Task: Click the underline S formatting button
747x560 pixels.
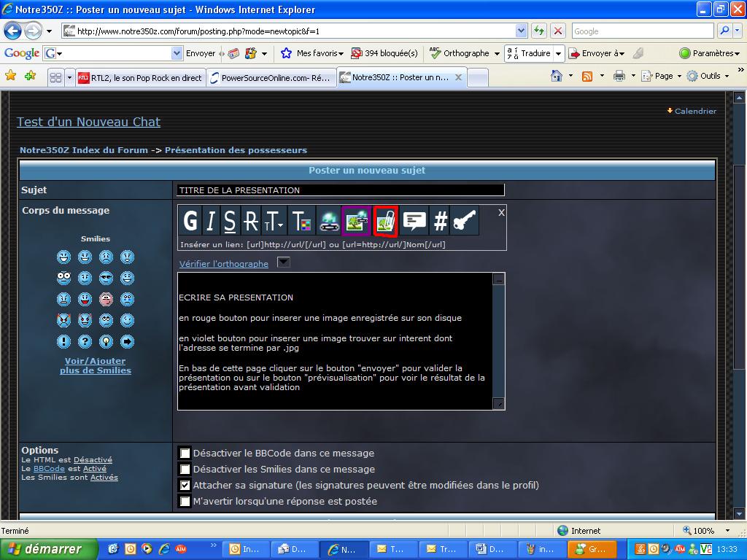Action: 230,220
